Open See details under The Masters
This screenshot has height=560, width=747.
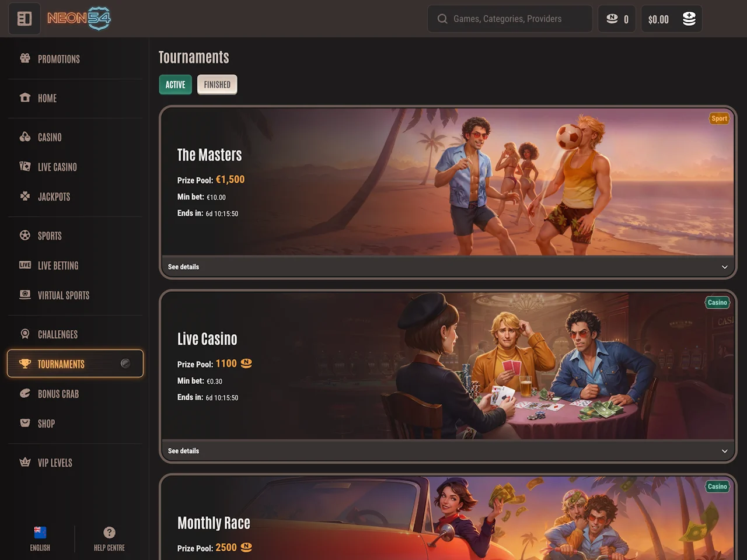183,267
